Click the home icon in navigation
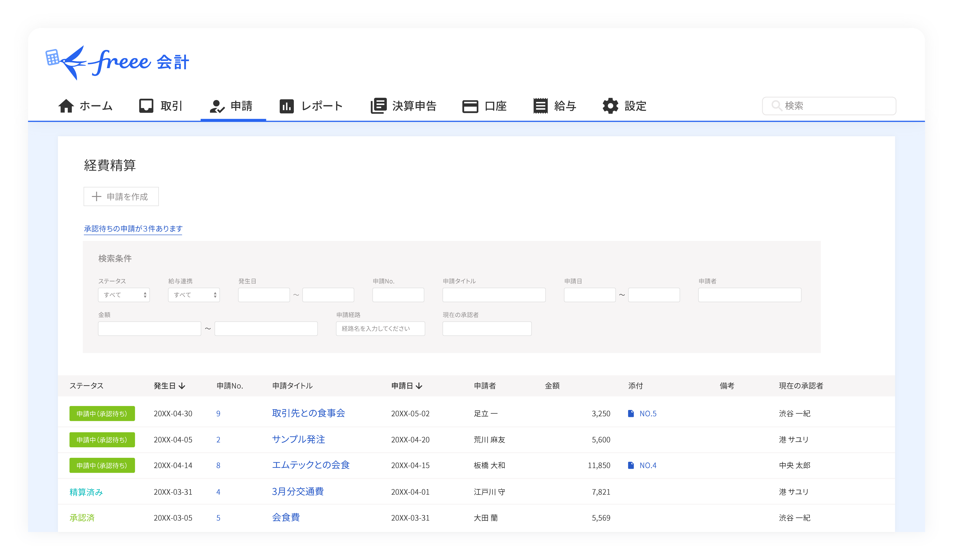953x560 pixels. click(x=66, y=106)
